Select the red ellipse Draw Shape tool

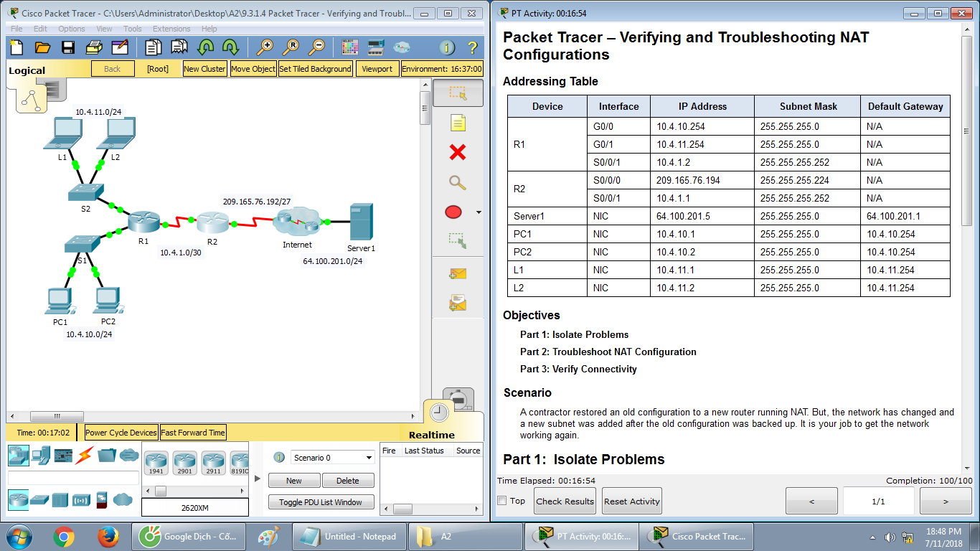pyautogui.click(x=452, y=212)
